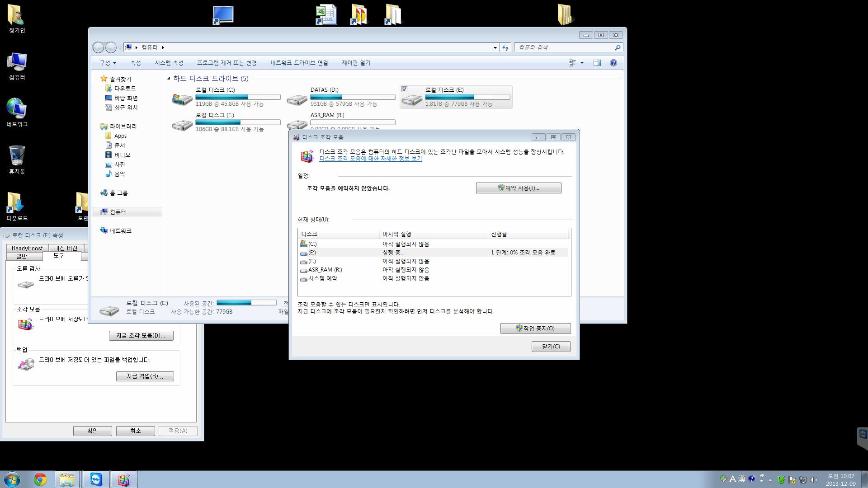The image size is (868, 488).
Task: Select the (E:) row in defragmenter list
Action: tap(434, 253)
